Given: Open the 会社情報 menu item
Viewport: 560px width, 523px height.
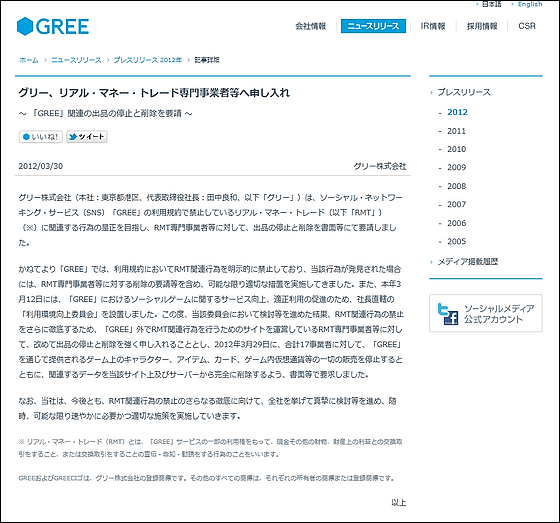Looking at the screenshot, I should click(x=311, y=26).
